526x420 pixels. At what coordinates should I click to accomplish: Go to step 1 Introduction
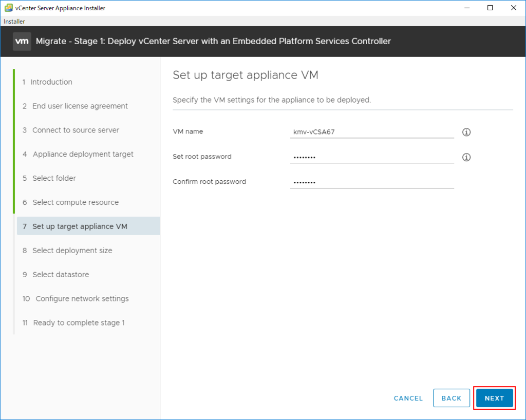pos(51,82)
